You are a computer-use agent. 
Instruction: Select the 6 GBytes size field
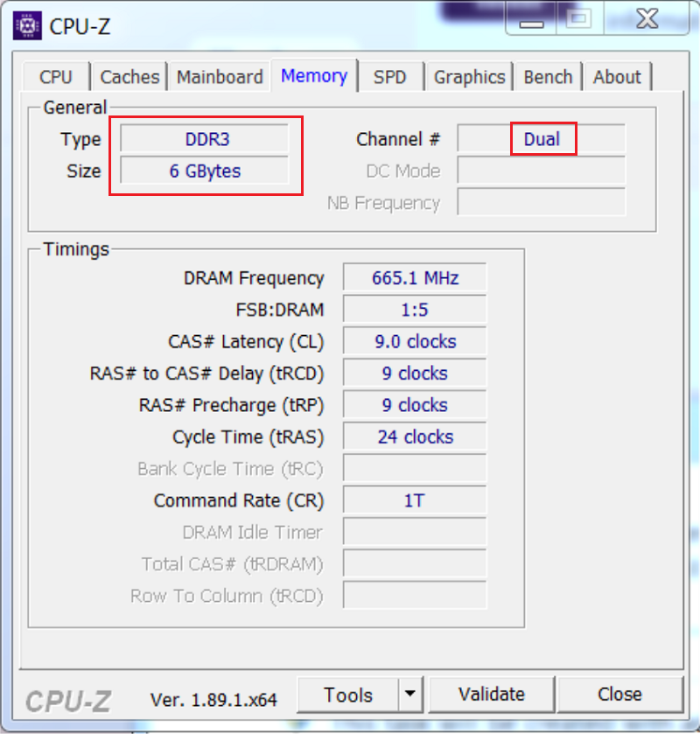point(205,171)
